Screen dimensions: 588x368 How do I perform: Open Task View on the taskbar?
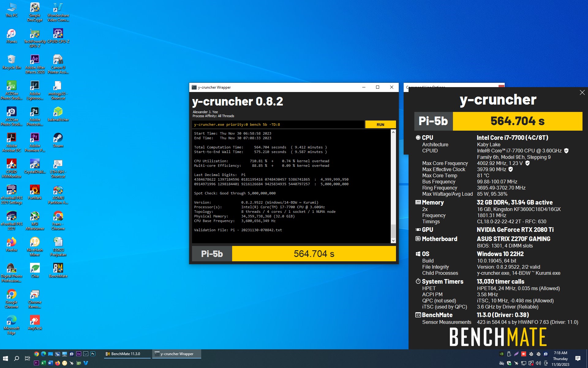(27, 358)
